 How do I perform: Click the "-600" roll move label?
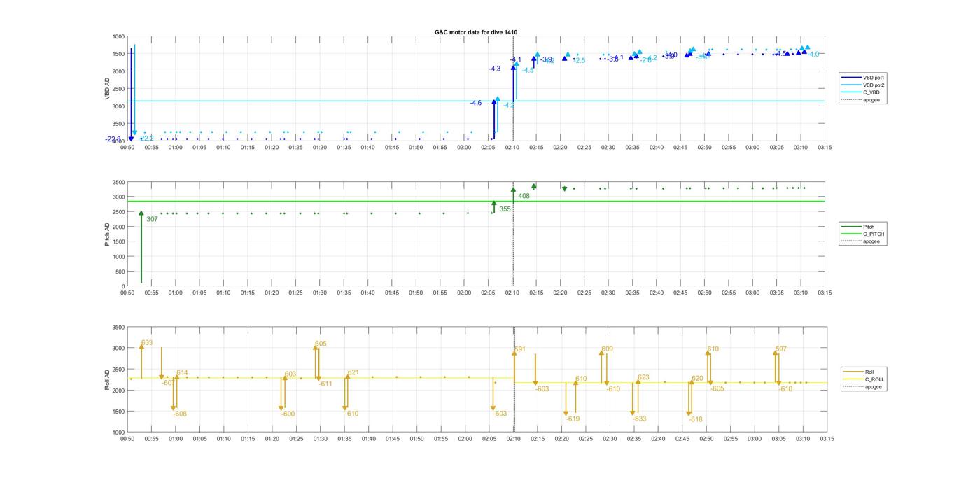click(x=288, y=414)
